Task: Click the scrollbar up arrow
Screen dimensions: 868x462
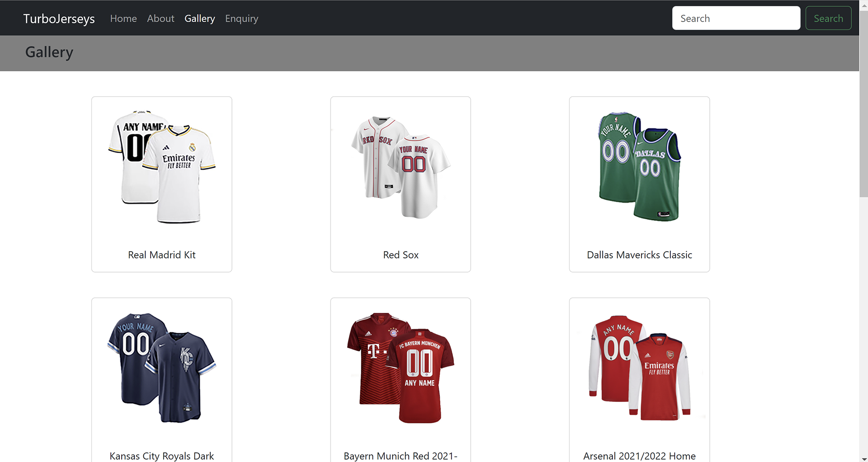Action: click(x=863, y=3)
